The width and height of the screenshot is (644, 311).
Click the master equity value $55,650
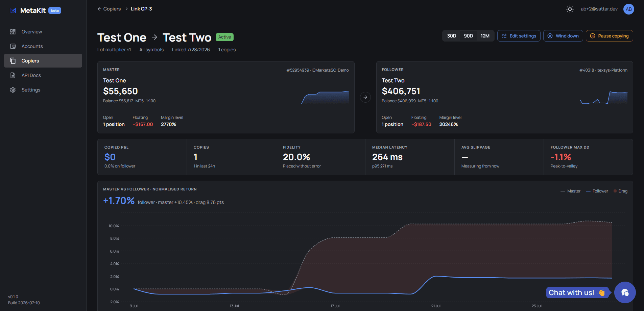click(x=120, y=91)
